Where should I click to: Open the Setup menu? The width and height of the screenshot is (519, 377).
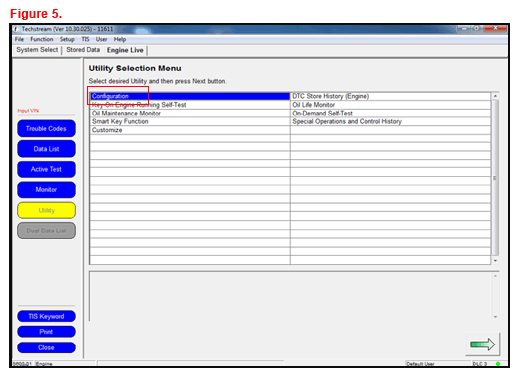[x=67, y=39]
